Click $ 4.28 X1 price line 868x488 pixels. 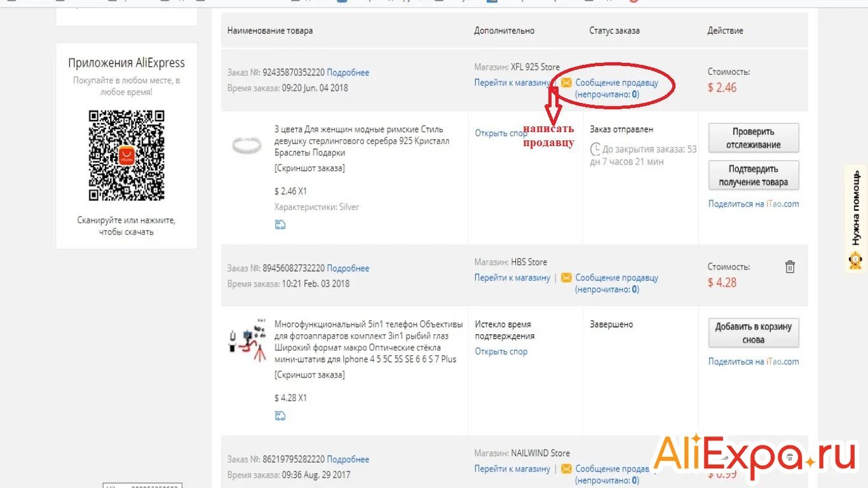(290, 398)
